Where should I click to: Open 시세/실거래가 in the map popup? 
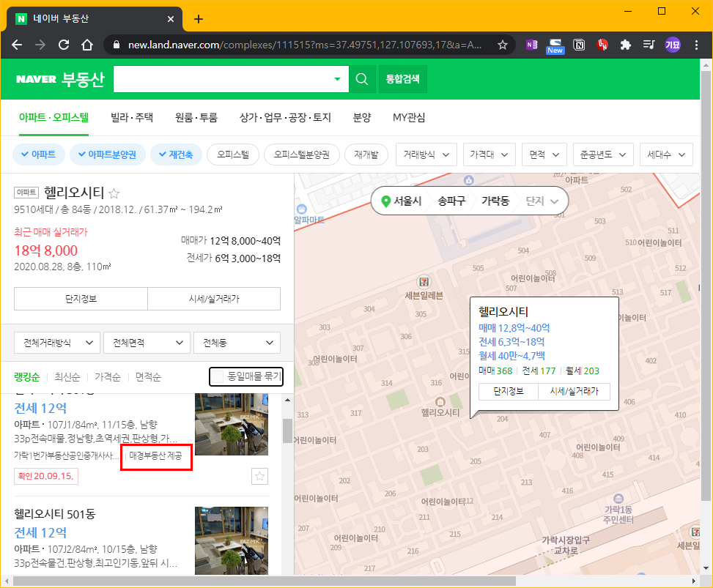click(x=575, y=391)
